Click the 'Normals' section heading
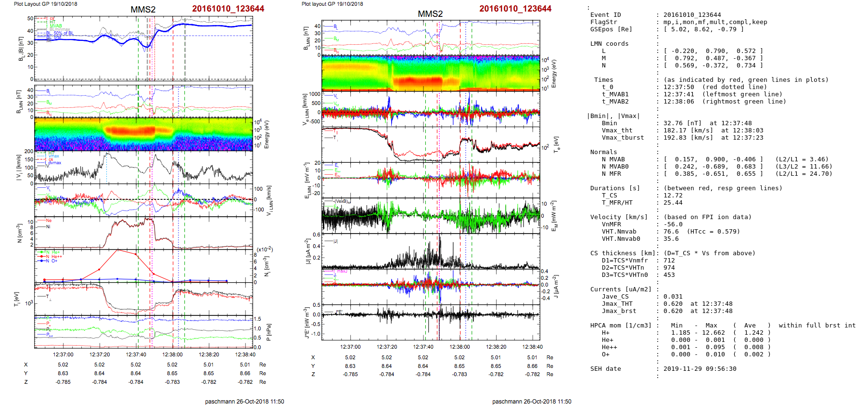Screen dimensions: 868x405 603,152
